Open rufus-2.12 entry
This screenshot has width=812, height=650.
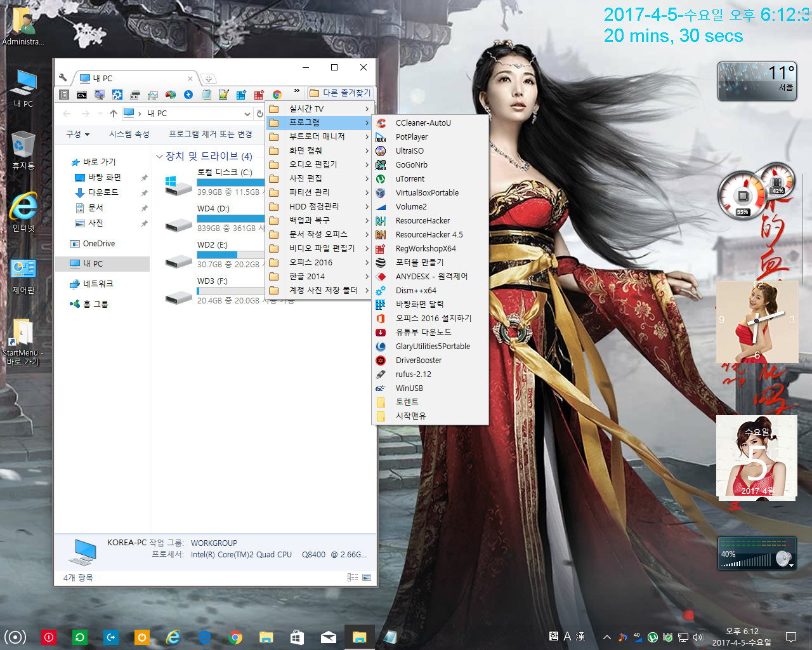click(x=430, y=375)
